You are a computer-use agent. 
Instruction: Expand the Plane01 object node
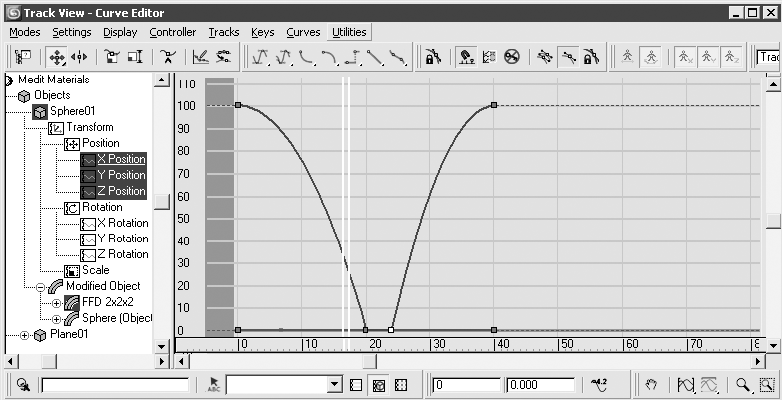[25, 335]
